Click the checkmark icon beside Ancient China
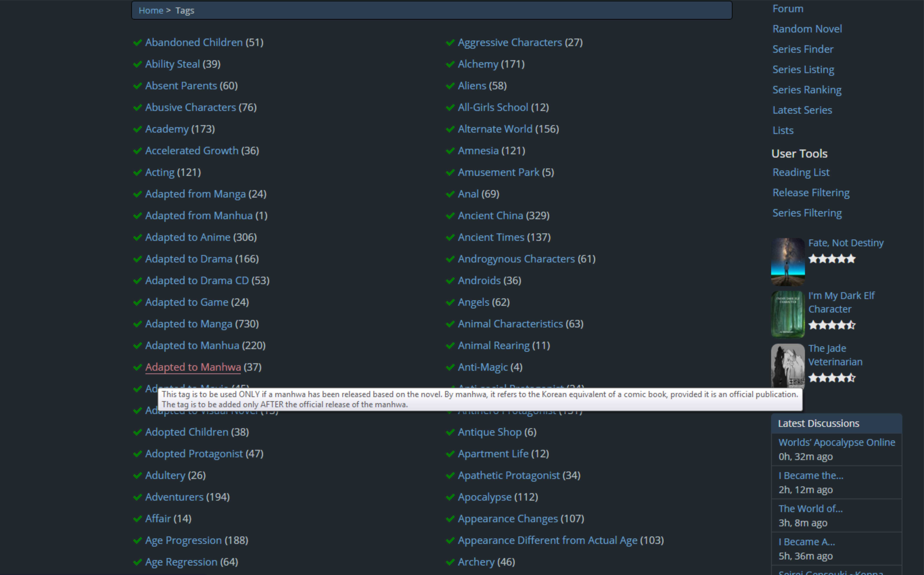 (x=450, y=216)
